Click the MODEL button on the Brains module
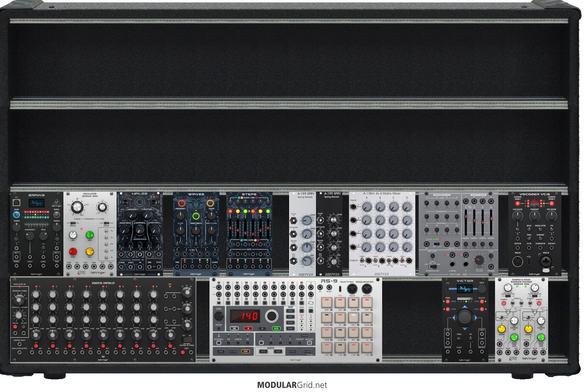 (57, 215)
